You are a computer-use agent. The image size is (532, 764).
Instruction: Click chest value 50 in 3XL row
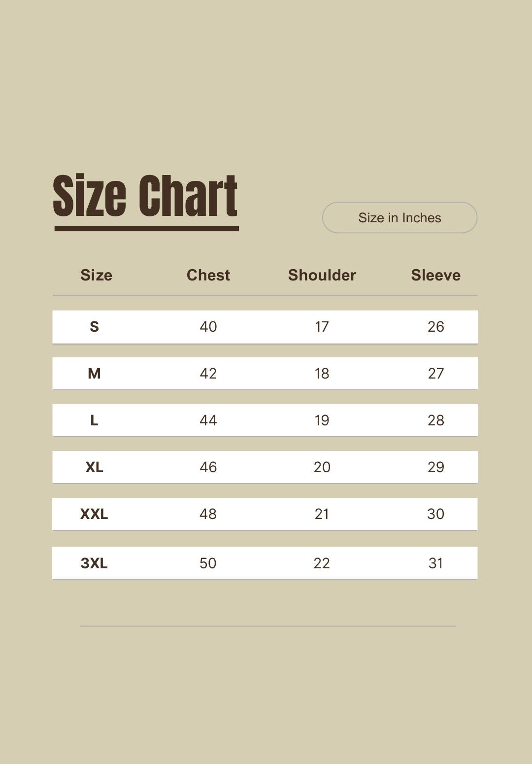coord(208,563)
